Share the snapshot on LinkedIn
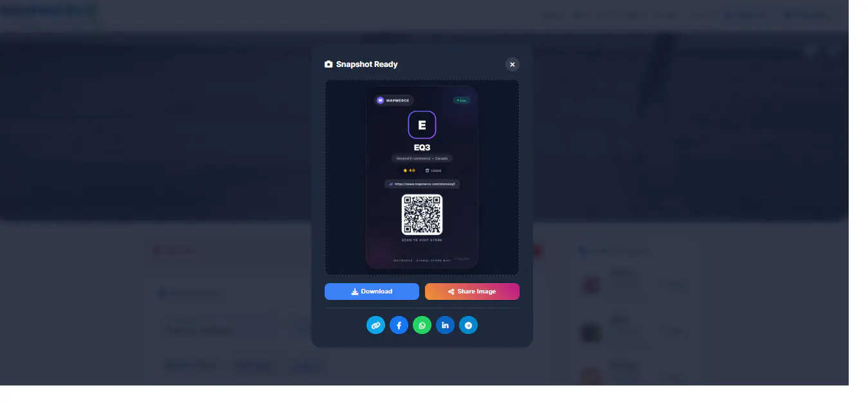868x408 pixels. tap(445, 326)
